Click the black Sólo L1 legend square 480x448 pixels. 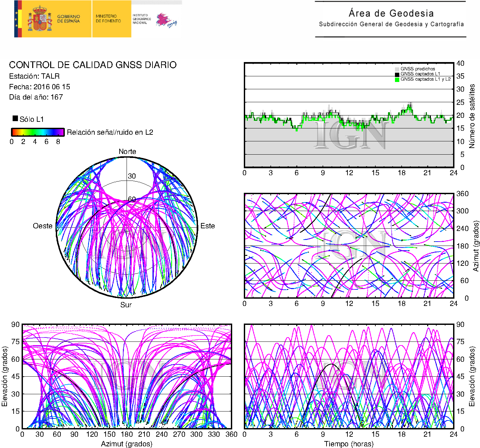pos(15,118)
